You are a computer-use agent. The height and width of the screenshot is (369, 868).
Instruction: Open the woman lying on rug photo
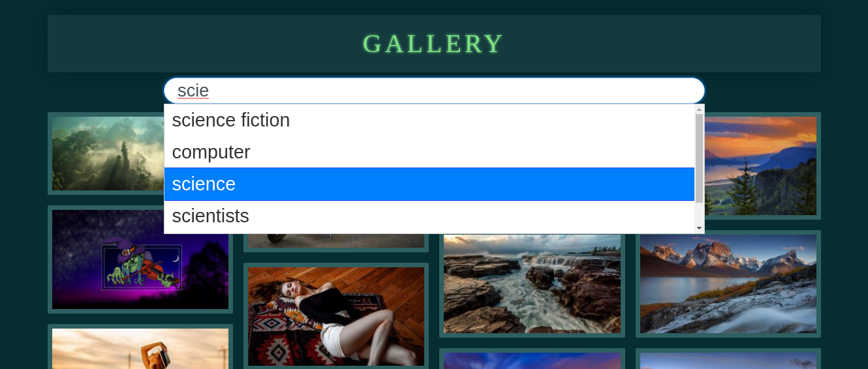pos(336,316)
